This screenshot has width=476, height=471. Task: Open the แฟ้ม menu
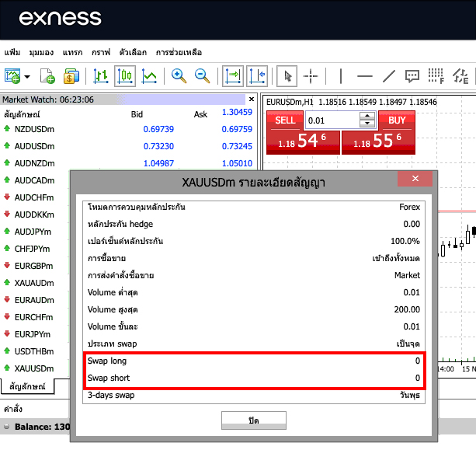click(x=12, y=52)
